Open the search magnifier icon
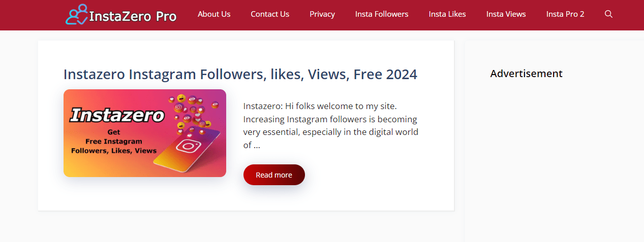This screenshot has width=644, height=242. tap(608, 14)
